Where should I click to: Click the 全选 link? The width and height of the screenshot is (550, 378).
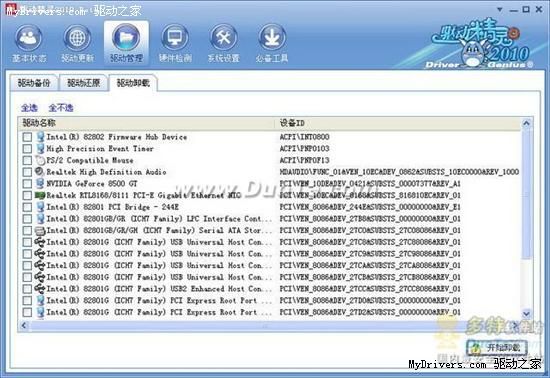pos(29,108)
